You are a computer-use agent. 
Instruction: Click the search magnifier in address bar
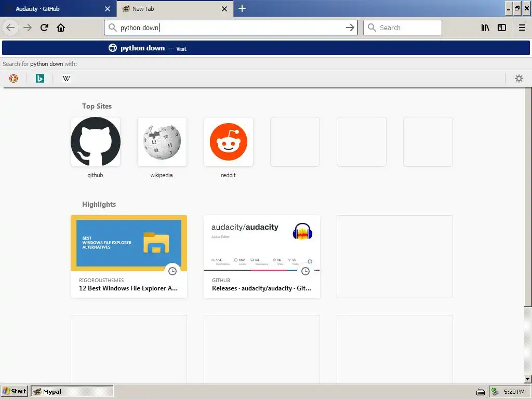pyautogui.click(x=113, y=28)
